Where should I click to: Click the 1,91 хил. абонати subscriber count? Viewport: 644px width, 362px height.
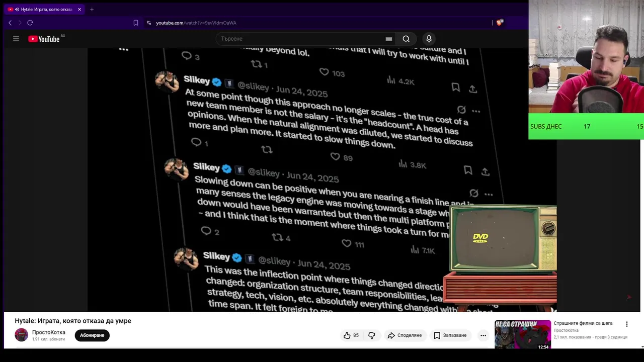coord(48,339)
